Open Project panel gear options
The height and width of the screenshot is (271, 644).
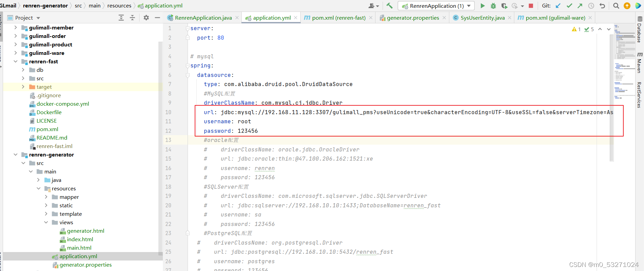tap(146, 18)
